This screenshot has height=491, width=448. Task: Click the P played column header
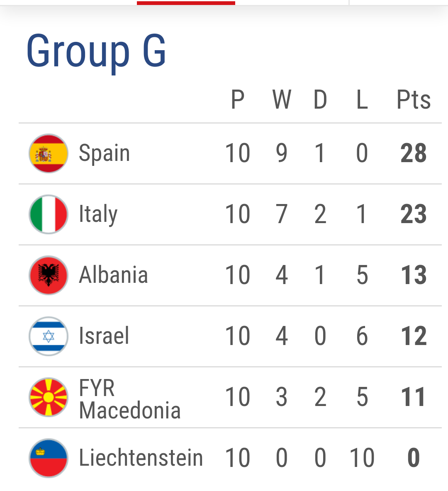click(x=238, y=100)
